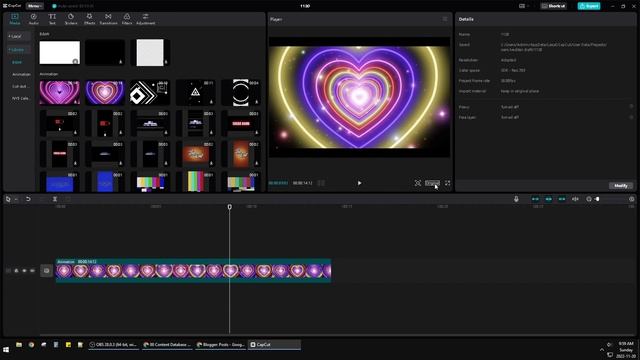Open the Text tab
Image resolution: width=640 pixels, height=360 pixels.
click(x=52, y=19)
